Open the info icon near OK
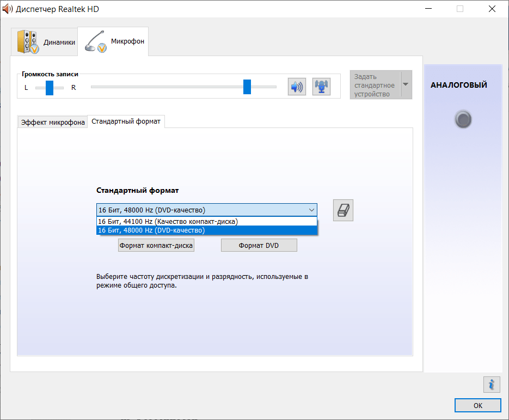Image resolution: width=509 pixels, height=420 pixels. (492, 384)
